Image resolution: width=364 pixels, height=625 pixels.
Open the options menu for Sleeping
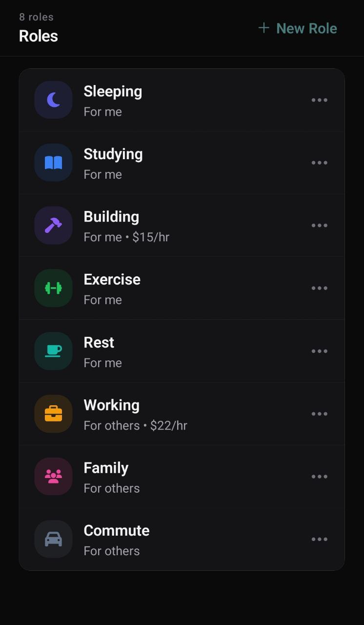(x=319, y=100)
